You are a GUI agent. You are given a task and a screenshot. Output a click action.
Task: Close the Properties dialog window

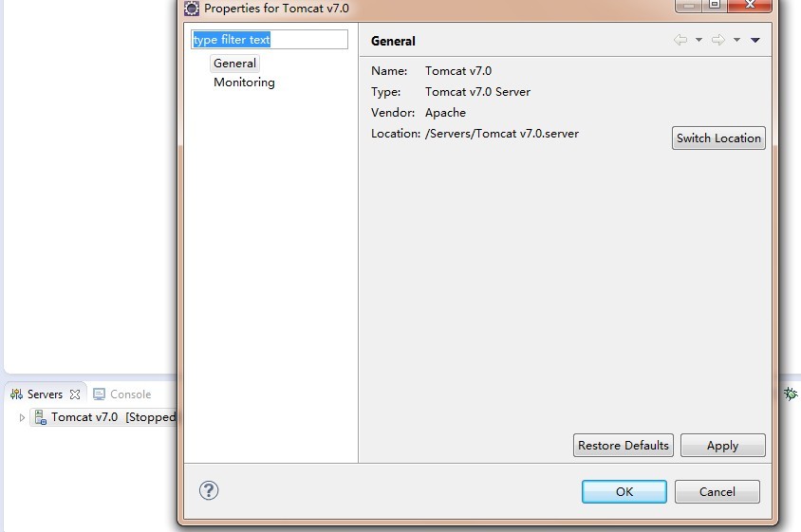point(750,5)
